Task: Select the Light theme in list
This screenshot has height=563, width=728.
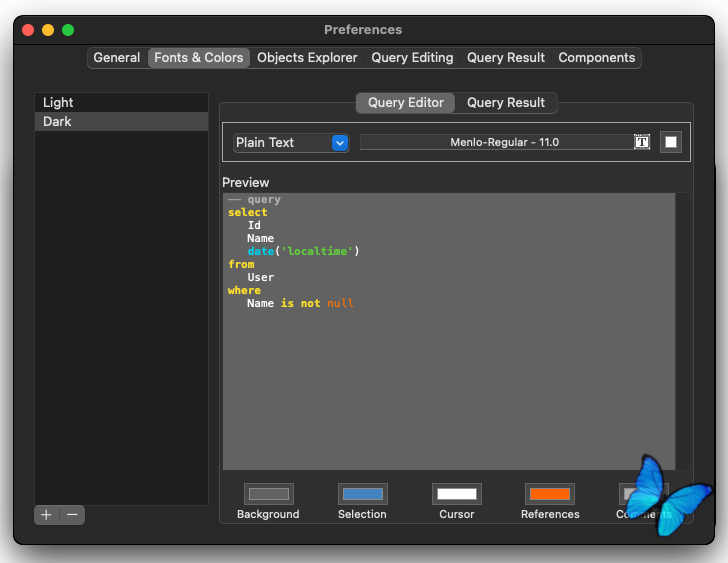Action: coord(121,102)
